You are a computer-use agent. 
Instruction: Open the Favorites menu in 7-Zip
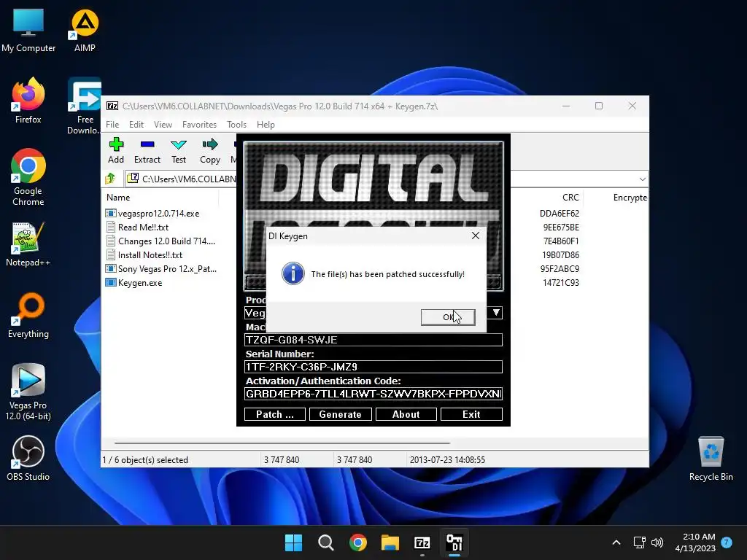point(199,124)
